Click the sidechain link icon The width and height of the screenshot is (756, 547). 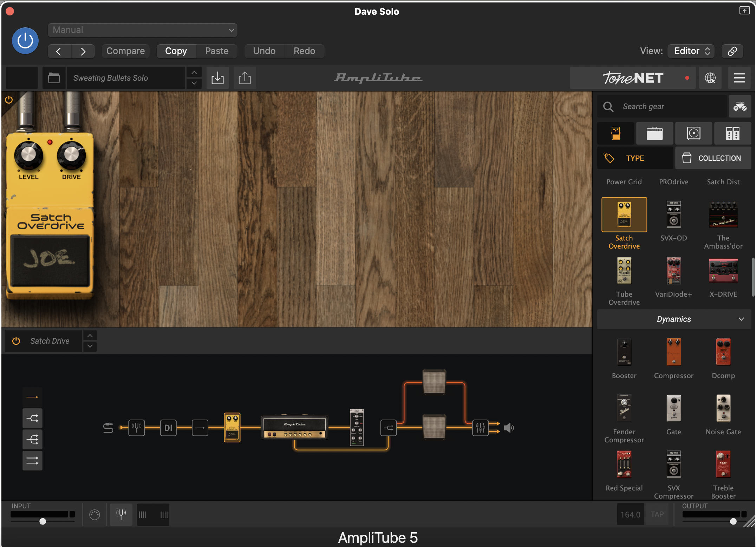coord(732,51)
